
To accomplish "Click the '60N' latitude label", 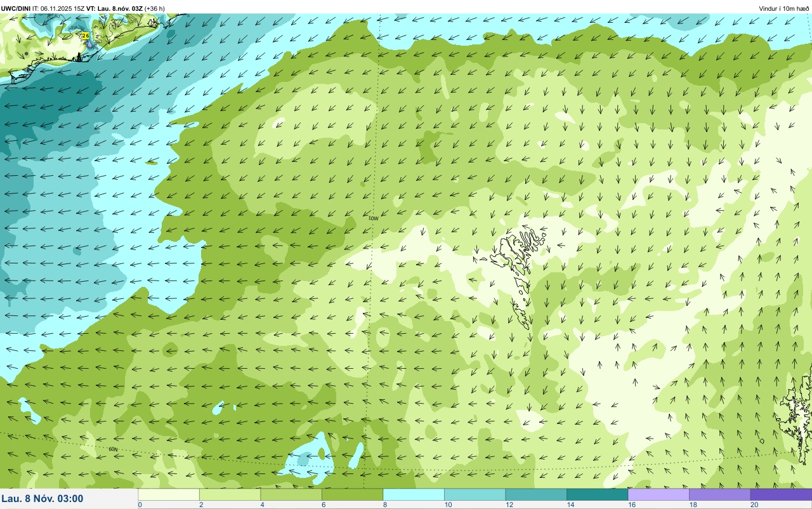I will pyautogui.click(x=113, y=449).
